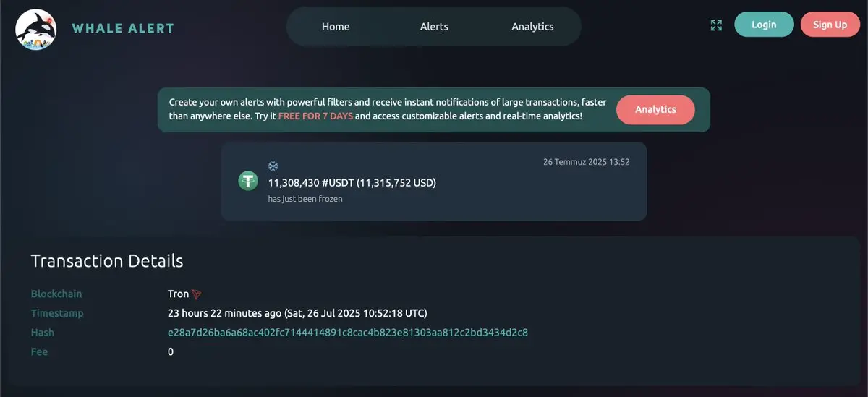The image size is (868, 397).
Task: Click the WHALE ALERT brand text
Action: click(123, 29)
